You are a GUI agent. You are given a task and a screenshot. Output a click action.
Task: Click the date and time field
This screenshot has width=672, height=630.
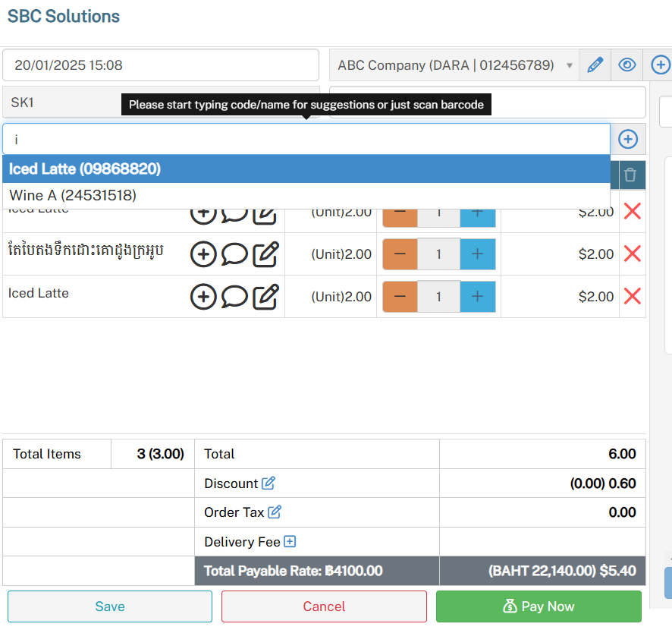coord(161,65)
